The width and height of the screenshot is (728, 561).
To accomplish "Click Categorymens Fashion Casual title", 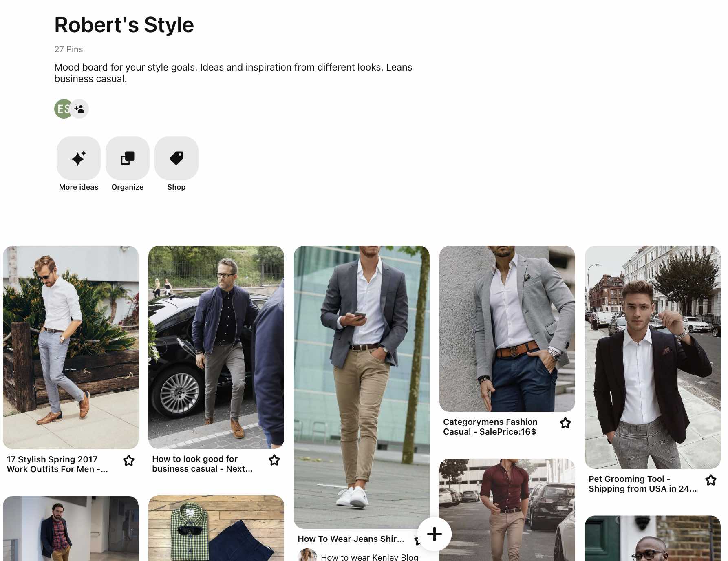I will (490, 426).
